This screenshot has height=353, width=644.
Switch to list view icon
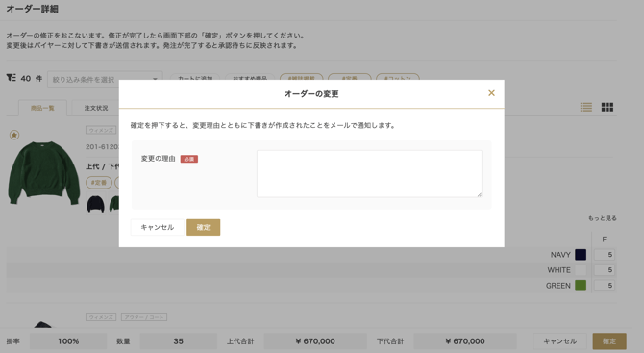coord(586,108)
